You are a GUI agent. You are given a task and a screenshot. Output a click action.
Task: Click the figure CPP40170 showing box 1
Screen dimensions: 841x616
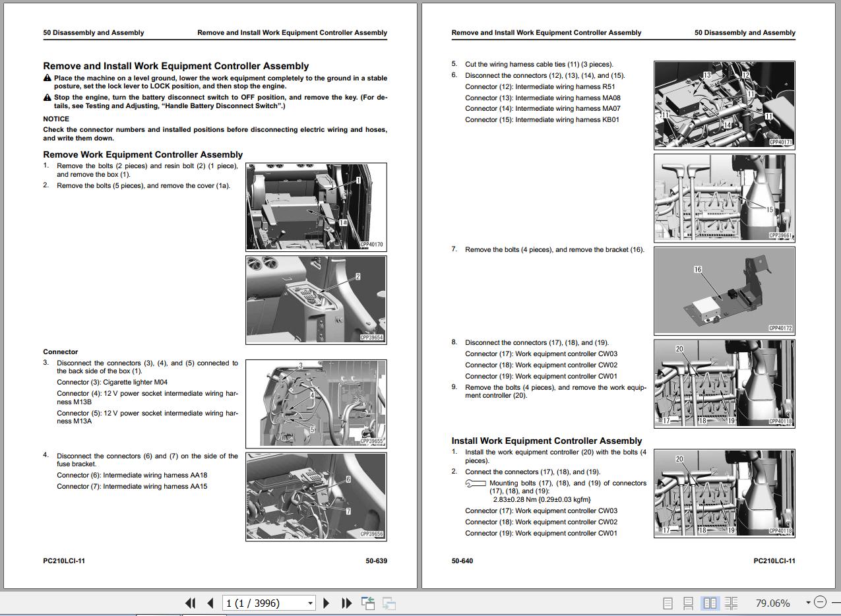pyautogui.click(x=316, y=206)
